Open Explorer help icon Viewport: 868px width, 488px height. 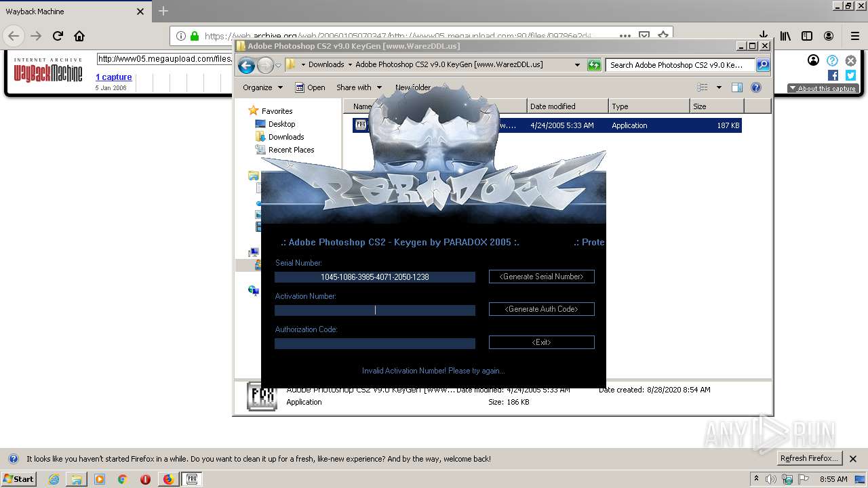tap(756, 87)
